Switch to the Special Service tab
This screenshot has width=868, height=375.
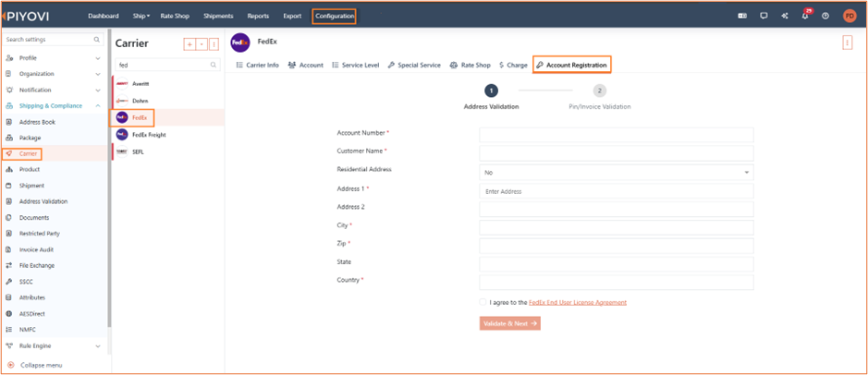[x=414, y=65]
